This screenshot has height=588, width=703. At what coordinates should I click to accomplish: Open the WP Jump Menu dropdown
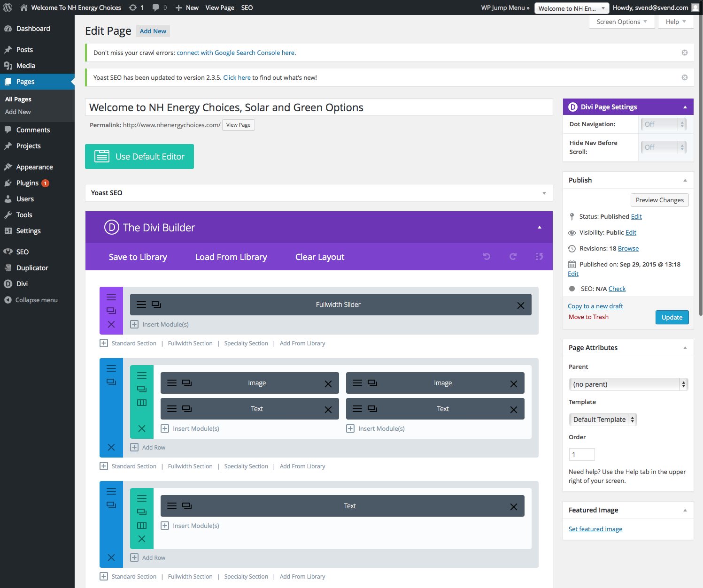572,8
